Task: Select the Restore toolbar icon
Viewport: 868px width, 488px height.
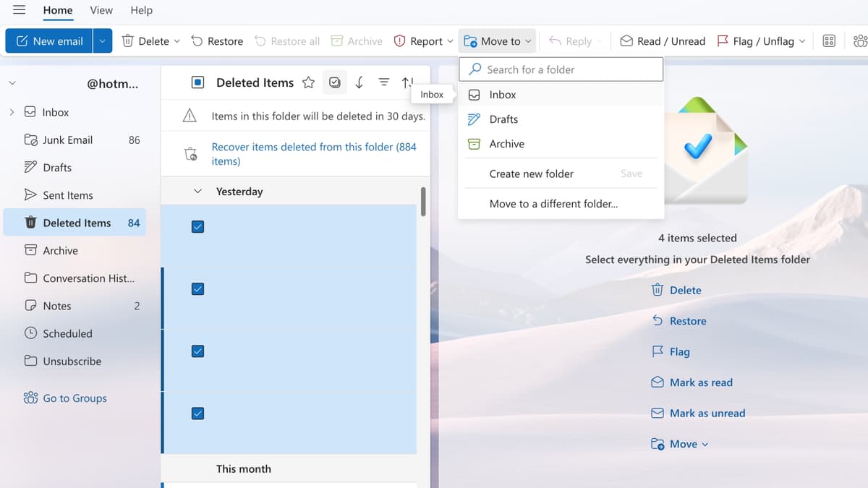Action: tap(216, 41)
